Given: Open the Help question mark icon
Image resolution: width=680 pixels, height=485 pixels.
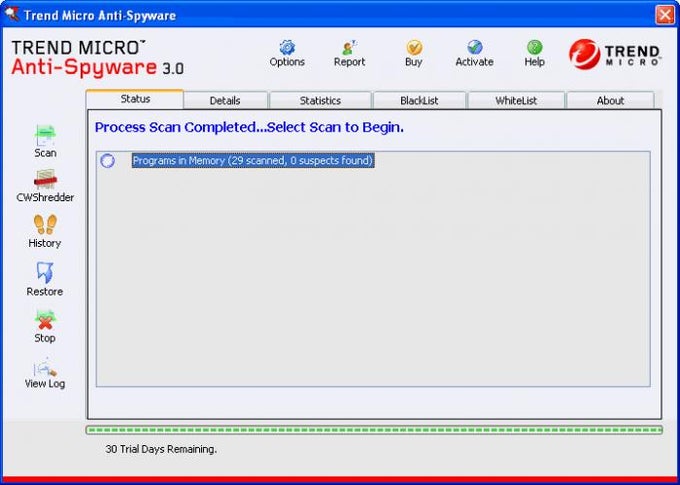Looking at the screenshot, I should (x=534, y=47).
